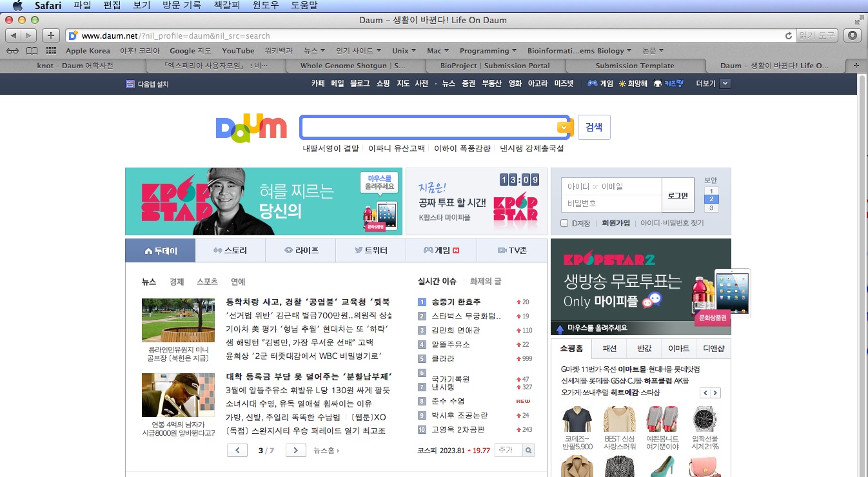868x477 pixels.
Task: Focus the 아이디 or 이메일 field
Action: (612, 187)
